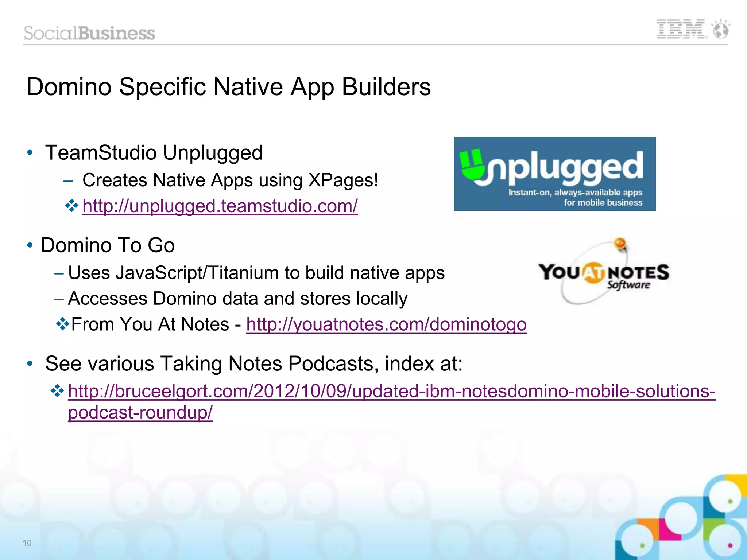Click the 'TeamStudio Unplugged' bullet text
The image size is (747, 560).
click(154, 152)
